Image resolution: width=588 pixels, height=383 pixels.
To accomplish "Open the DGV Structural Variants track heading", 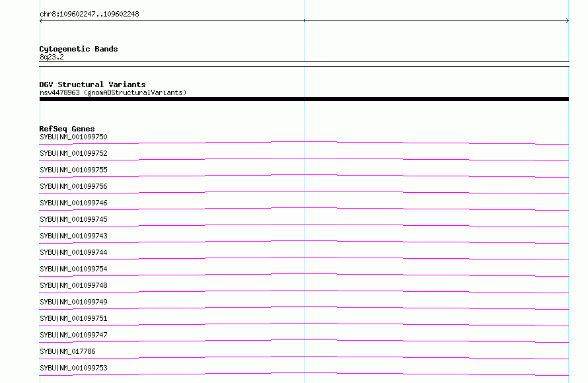I will [x=92, y=85].
